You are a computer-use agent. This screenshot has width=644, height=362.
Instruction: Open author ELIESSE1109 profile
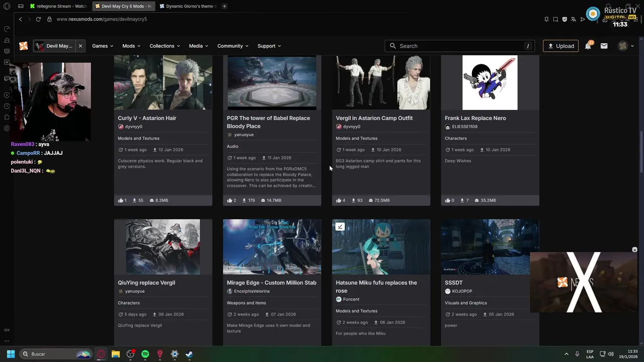point(464,127)
